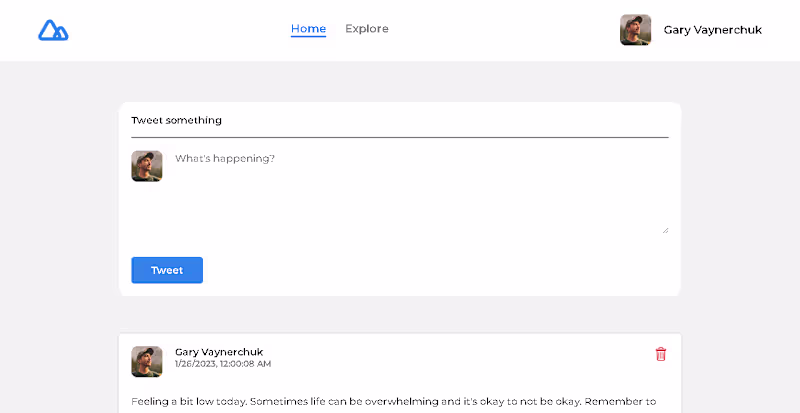Click the avatar beside the tweet textbox
800x413 pixels.
click(x=147, y=166)
